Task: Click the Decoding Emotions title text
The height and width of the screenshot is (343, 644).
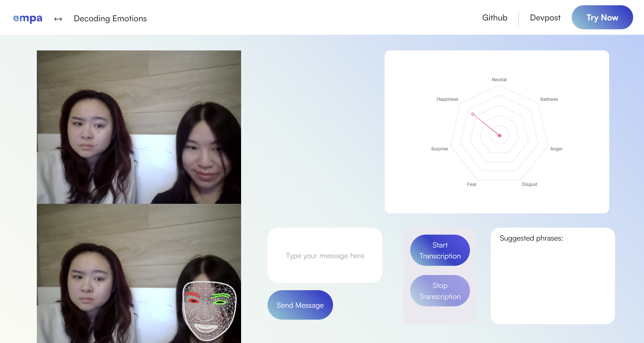Action: (x=110, y=18)
